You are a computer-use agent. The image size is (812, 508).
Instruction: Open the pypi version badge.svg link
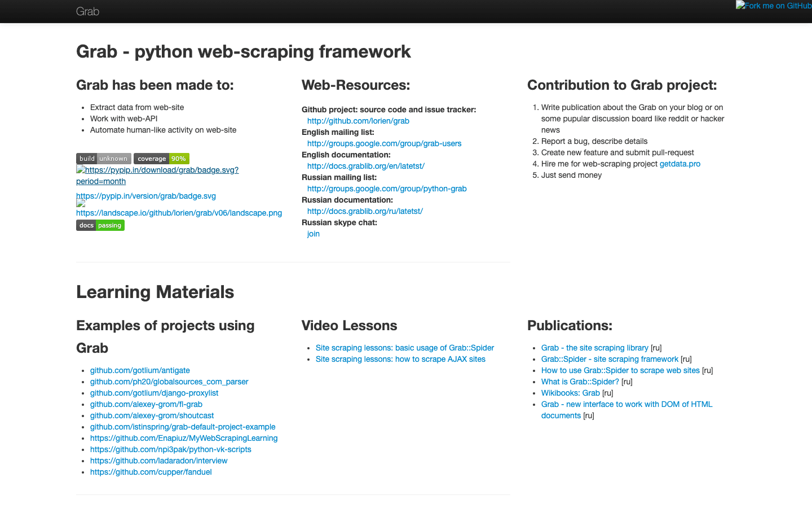[x=145, y=196]
